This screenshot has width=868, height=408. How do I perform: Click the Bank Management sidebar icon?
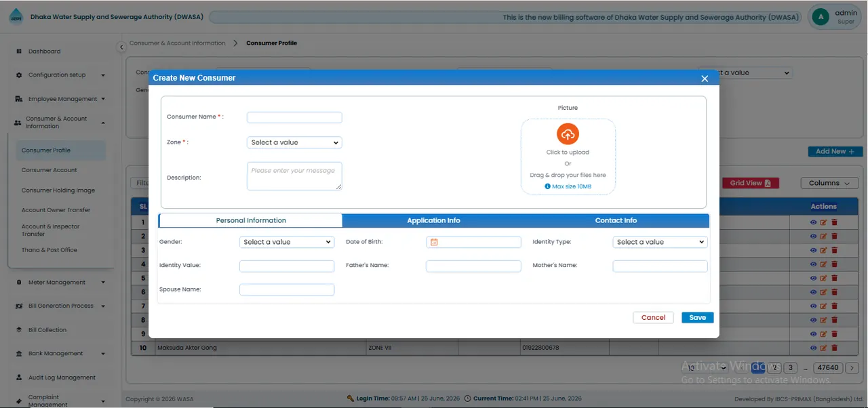coord(19,354)
